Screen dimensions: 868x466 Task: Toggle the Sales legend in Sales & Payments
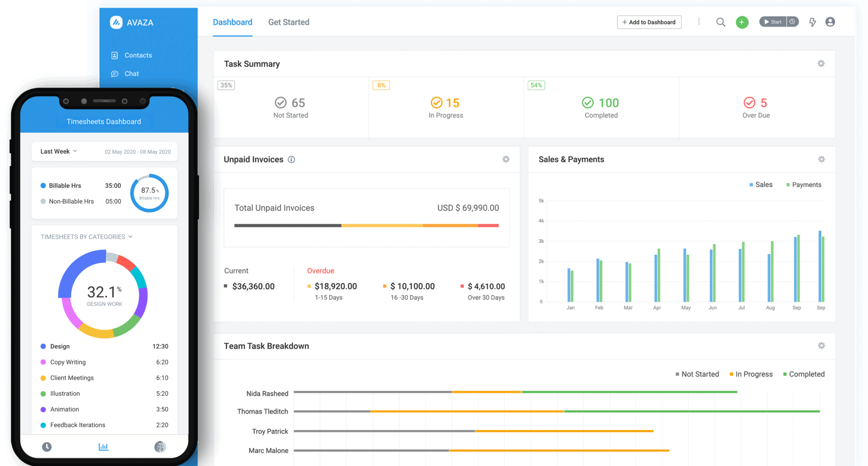(x=760, y=184)
